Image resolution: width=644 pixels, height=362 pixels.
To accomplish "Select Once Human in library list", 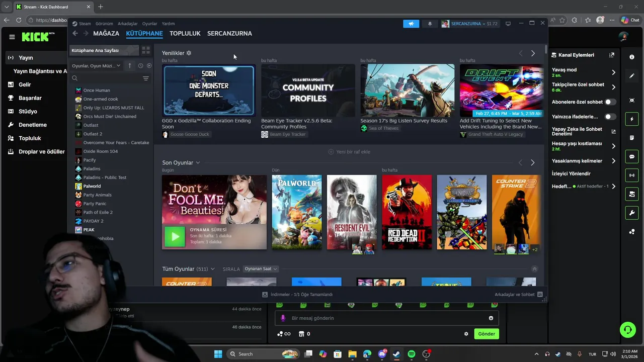I will 96,90.
